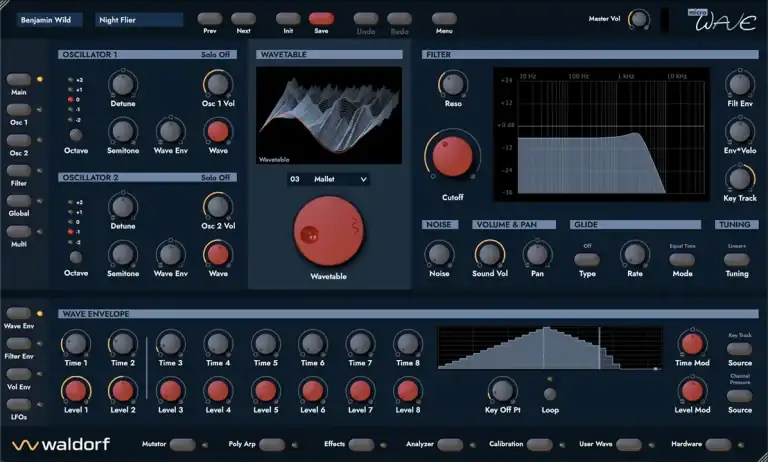Open the Benjamin Wild bank selector
The image size is (768, 462).
tap(49, 20)
